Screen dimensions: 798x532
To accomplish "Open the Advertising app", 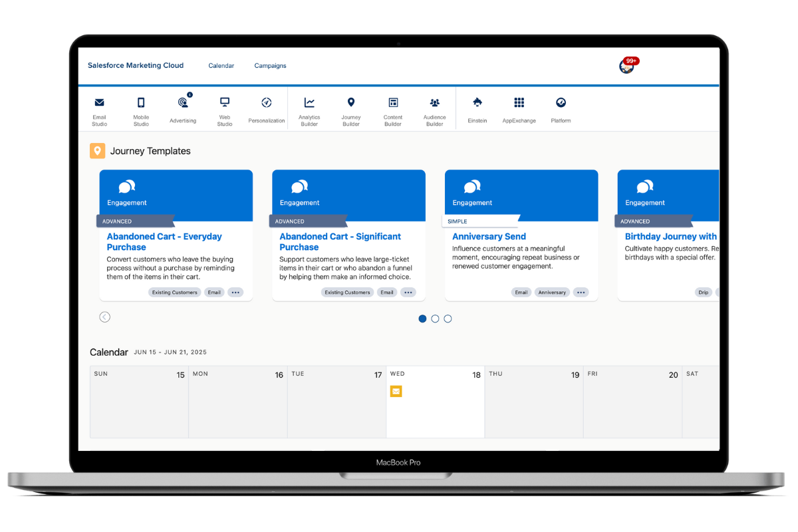I will [183, 108].
